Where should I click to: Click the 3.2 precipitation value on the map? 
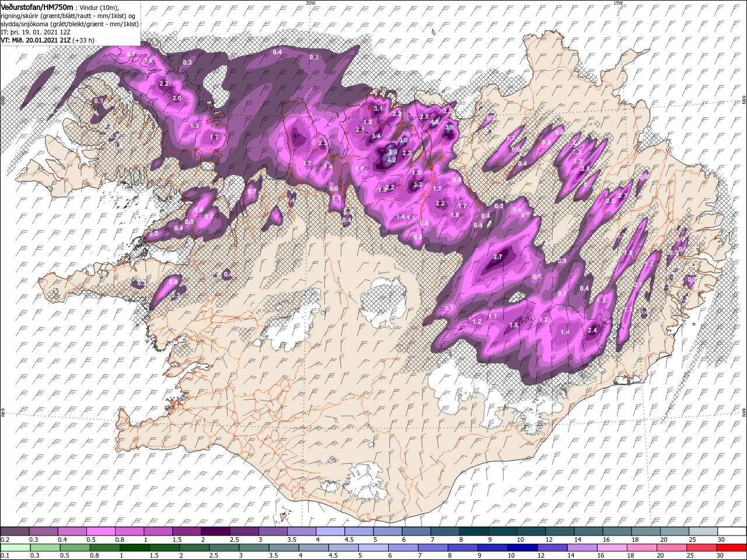pos(417,184)
